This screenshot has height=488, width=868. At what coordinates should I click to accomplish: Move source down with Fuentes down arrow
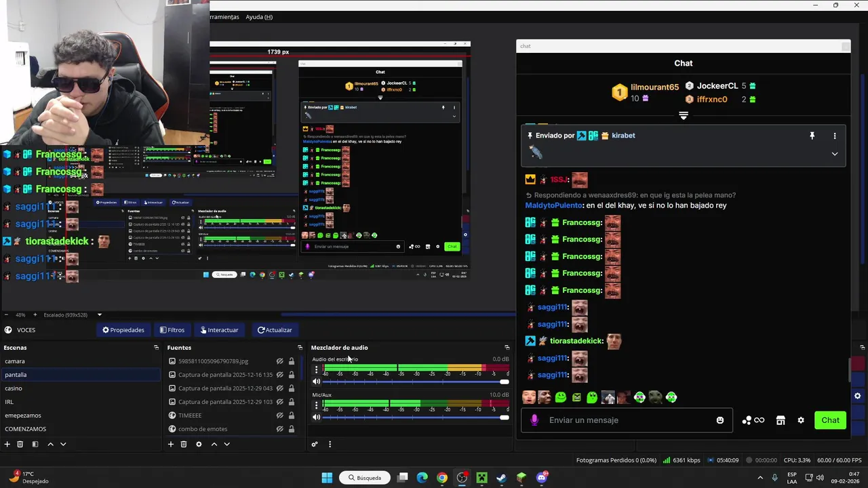227,444
